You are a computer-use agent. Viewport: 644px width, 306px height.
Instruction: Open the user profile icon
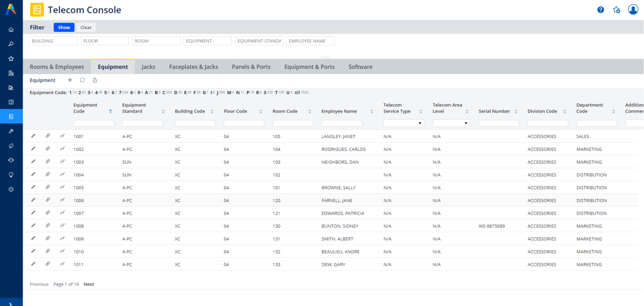633,10
